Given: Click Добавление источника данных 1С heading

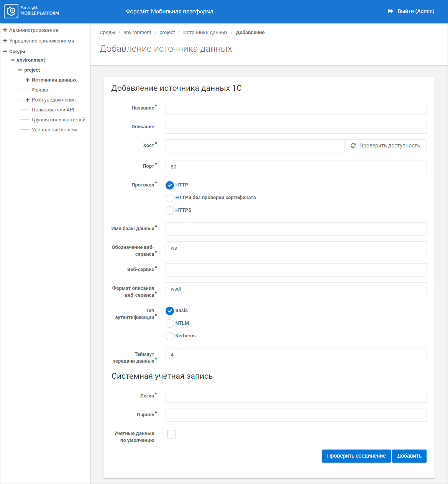Looking at the screenshot, I should [x=176, y=88].
